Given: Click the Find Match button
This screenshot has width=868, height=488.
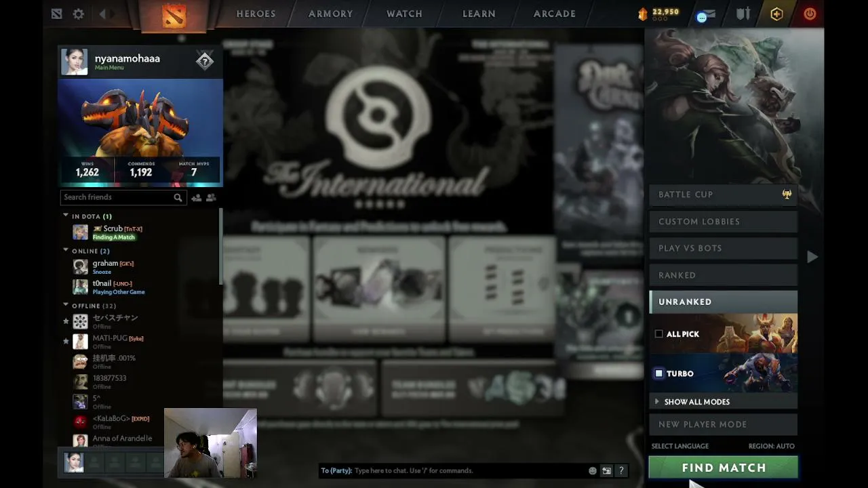Looking at the screenshot, I should tap(723, 468).
